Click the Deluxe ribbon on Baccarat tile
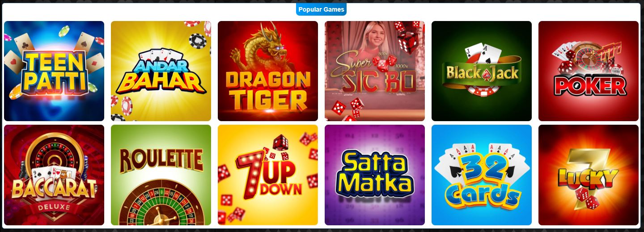This screenshot has width=644, height=232. tap(54, 208)
